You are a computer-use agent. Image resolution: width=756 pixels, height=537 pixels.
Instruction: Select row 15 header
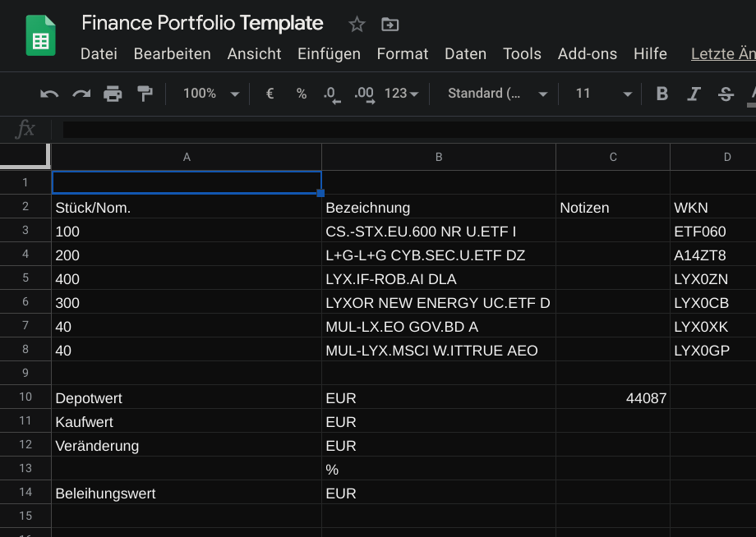pos(25,516)
